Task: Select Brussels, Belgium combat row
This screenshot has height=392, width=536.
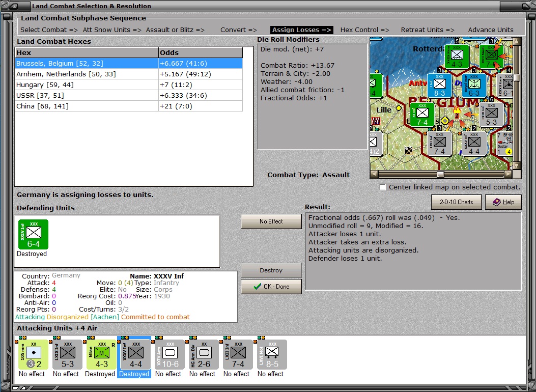Action: tap(129, 63)
